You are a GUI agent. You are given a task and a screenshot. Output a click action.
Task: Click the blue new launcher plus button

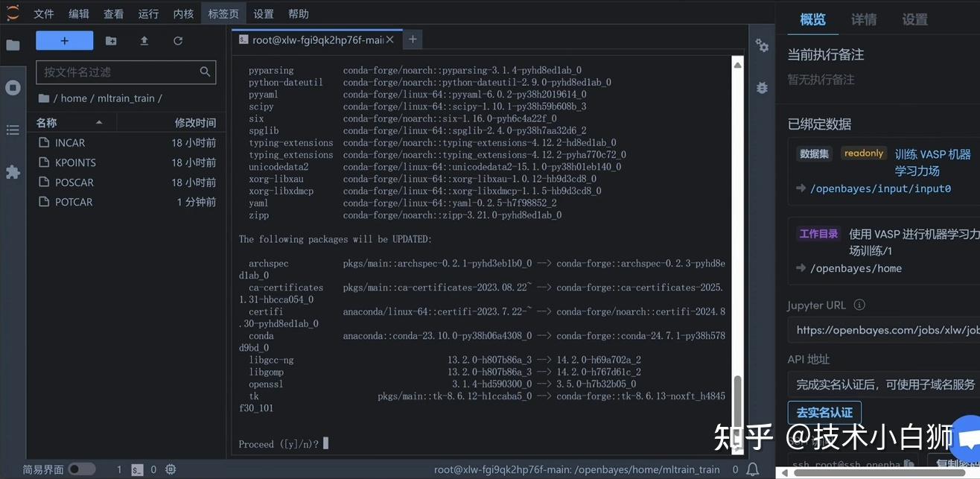point(65,41)
